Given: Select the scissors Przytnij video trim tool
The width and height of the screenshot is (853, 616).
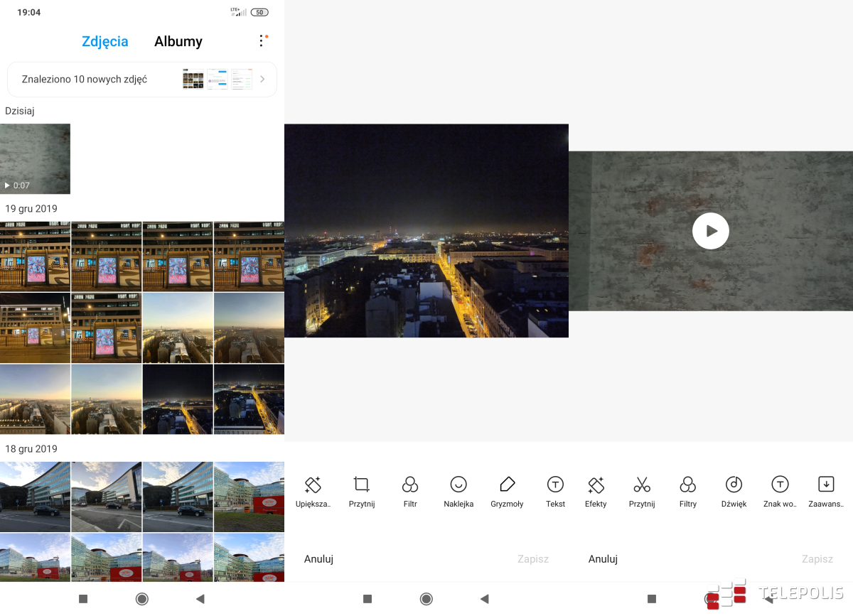Looking at the screenshot, I should click(x=642, y=492).
